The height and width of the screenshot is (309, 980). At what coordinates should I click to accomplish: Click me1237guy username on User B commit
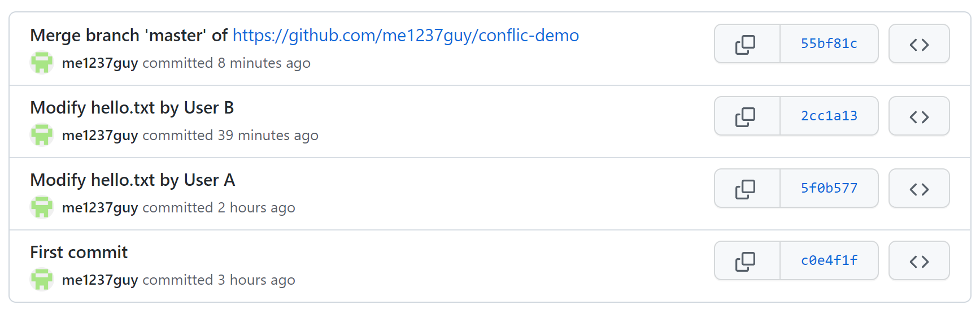[x=100, y=136]
